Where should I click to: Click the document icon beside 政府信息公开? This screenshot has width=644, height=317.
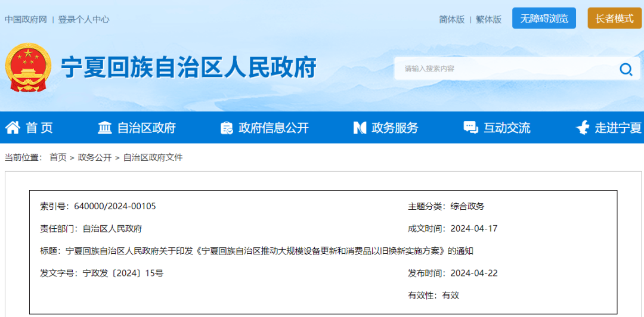coord(227,128)
